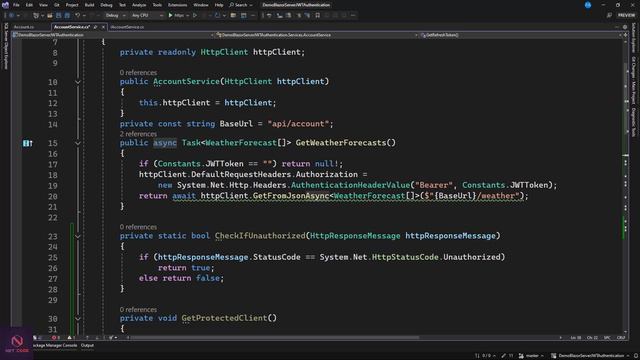This screenshot has width=640, height=360.
Task: Pin the AccountService.cs* tab
Action: coord(96,27)
